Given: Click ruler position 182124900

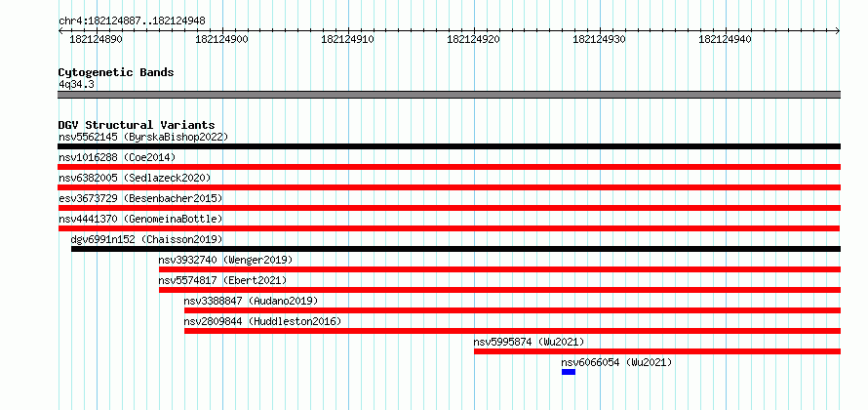Looking at the screenshot, I should tap(222, 39).
